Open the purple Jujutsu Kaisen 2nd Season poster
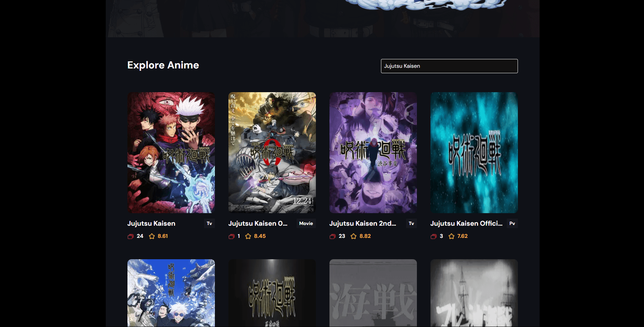Screen dimensions: 644x327 tap(373, 152)
